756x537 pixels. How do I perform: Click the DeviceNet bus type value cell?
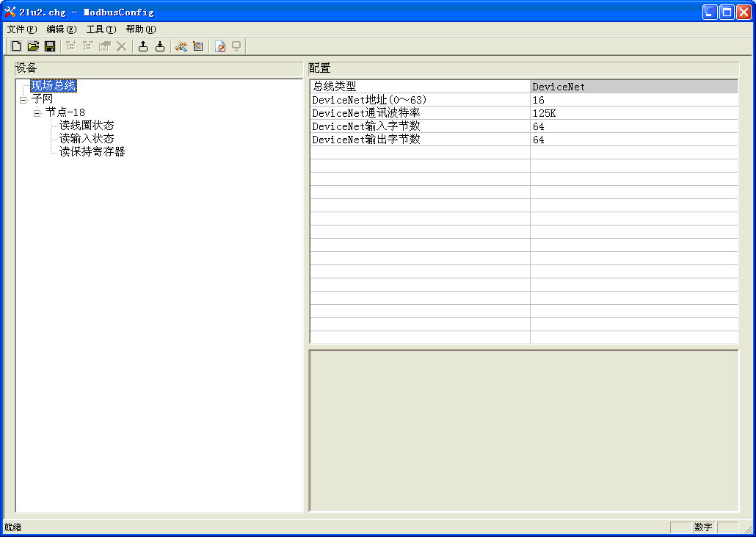(x=633, y=87)
